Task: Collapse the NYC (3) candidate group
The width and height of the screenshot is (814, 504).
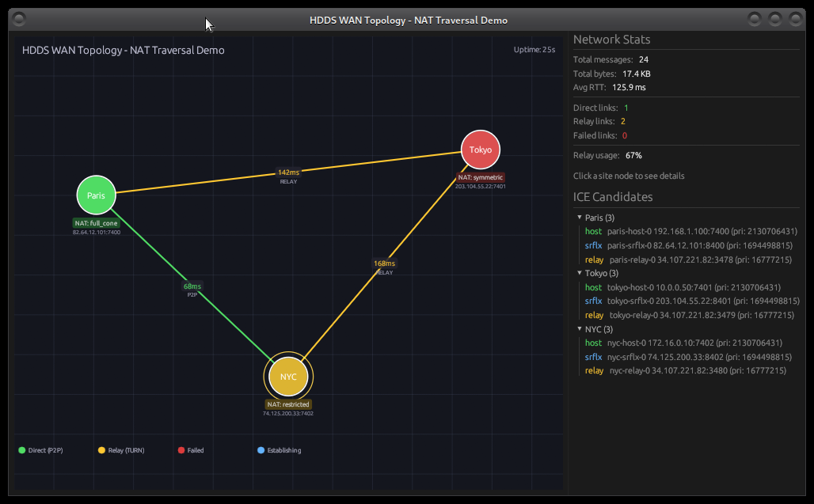Action: (579, 329)
